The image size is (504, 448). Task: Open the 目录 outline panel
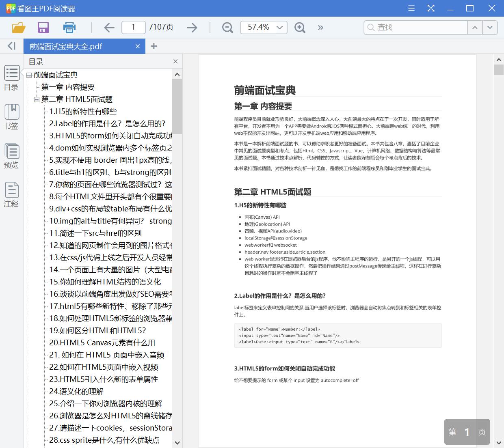(11, 78)
